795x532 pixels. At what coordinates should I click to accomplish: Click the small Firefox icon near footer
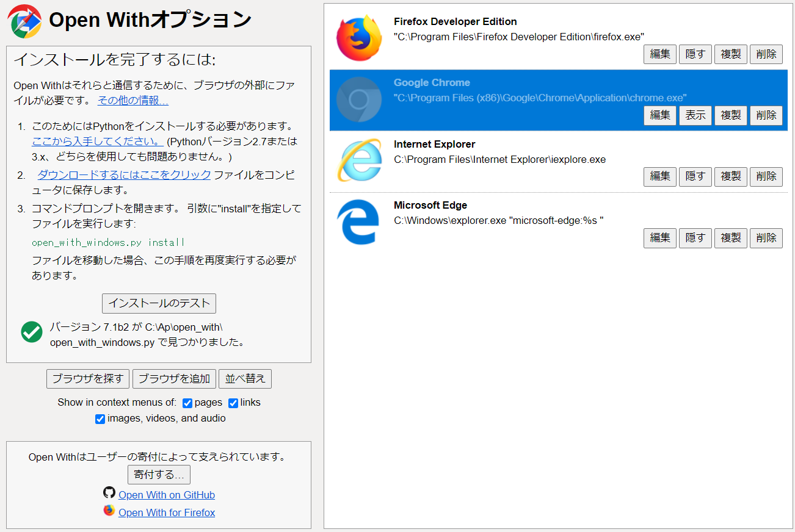tap(109, 510)
